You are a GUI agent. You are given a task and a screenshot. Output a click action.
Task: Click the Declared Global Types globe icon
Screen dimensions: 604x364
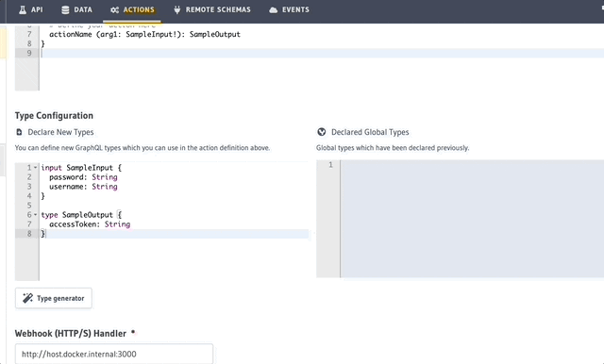pos(321,132)
